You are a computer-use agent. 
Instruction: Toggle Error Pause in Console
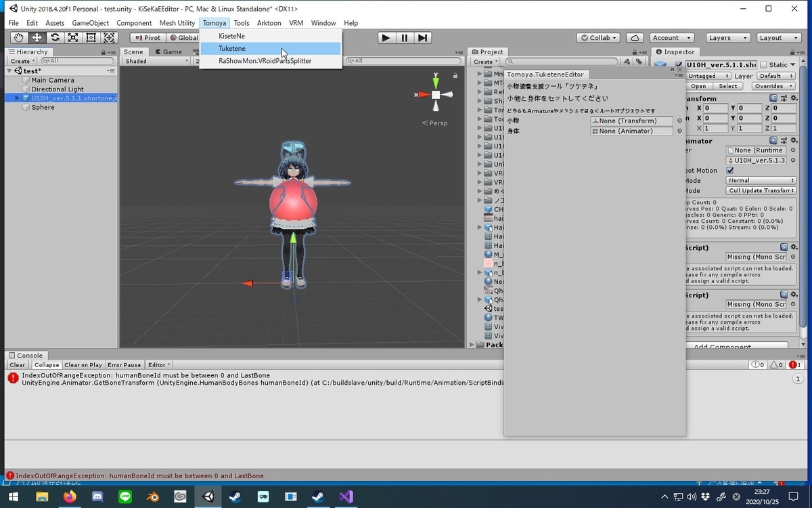[125, 365]
